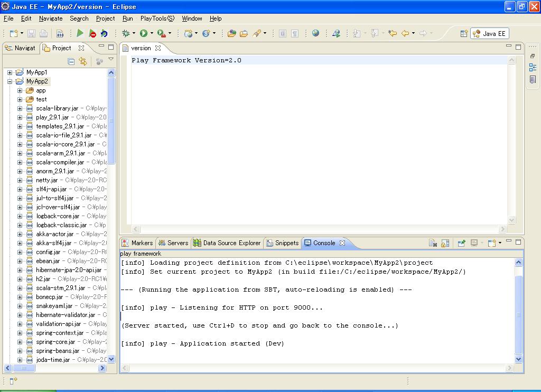Click the Open Console icon
The height and width of the screenshot is (392, 541).
coord(492,243)
